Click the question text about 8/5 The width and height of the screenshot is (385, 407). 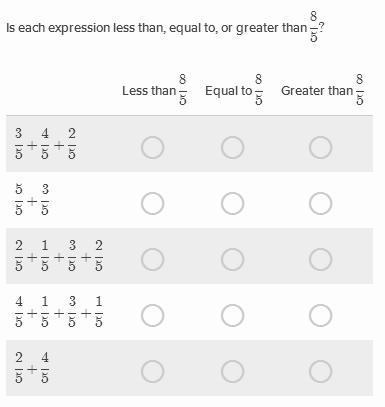[x=165, y=27]
